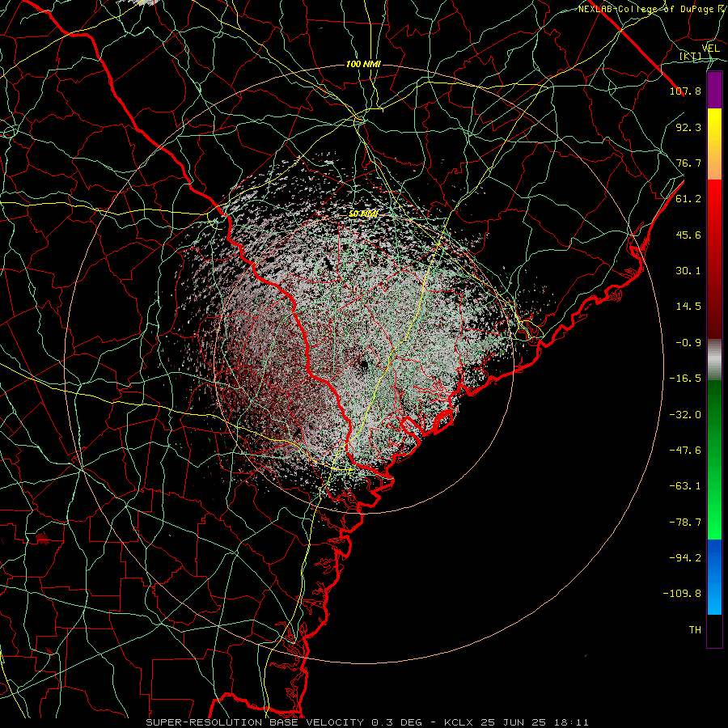The height and width of the screenshot is (728, 728).
Task: Click the "100 NMI" range ring label
Action: (363, 64)
